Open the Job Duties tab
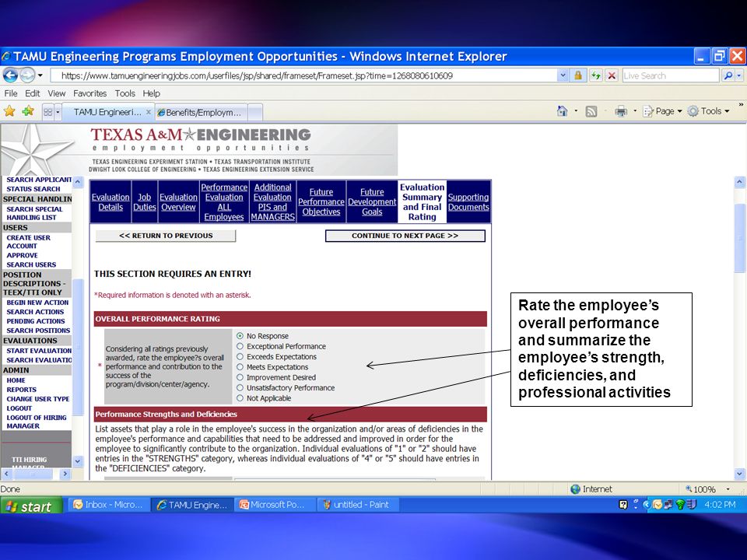The height and width of the screenshot is (560, 747). tap(145, 202)
